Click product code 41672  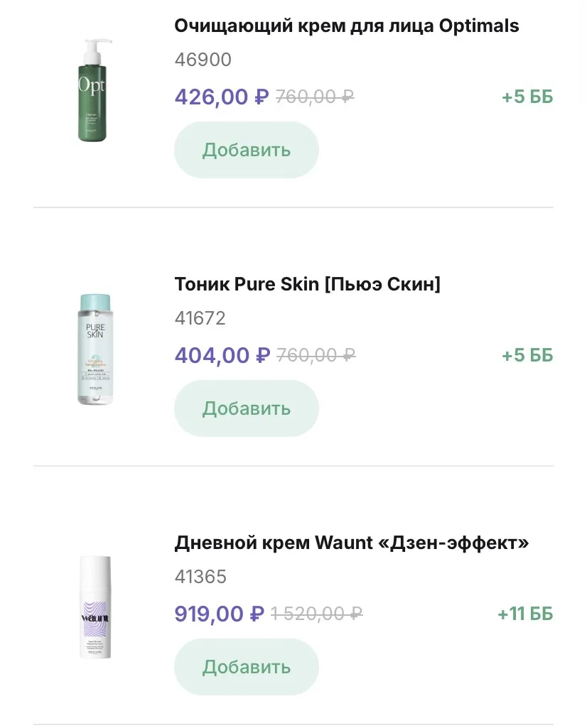pos(200,318)
